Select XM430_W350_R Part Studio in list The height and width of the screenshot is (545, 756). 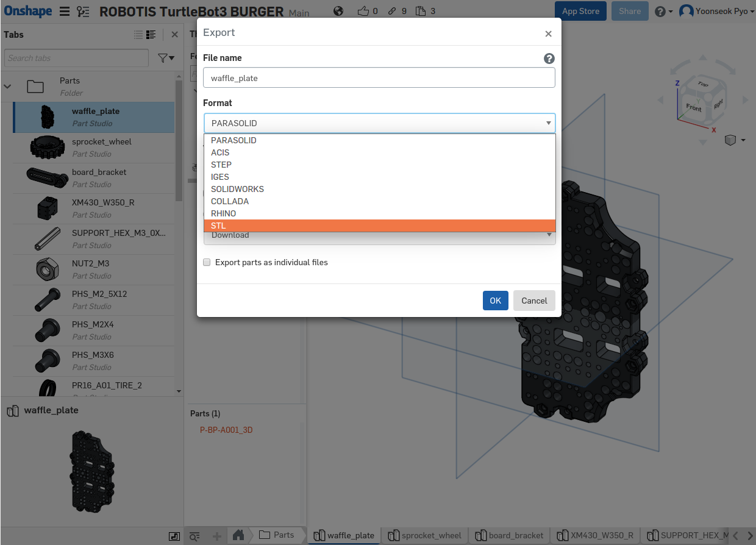93,208
